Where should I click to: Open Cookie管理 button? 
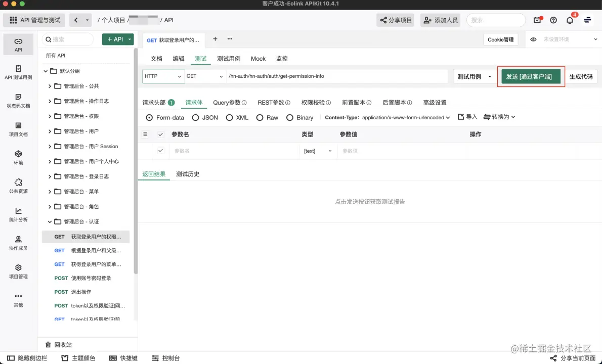500,39
